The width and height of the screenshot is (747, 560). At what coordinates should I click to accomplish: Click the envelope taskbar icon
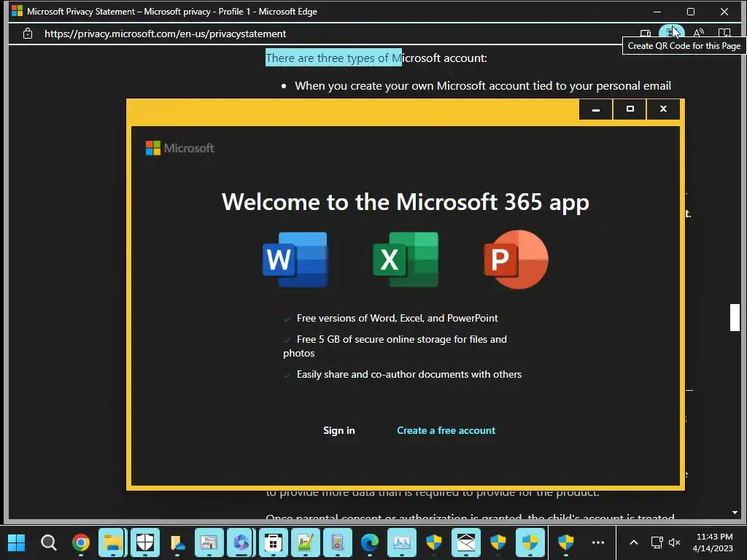[x=466, y=542]
